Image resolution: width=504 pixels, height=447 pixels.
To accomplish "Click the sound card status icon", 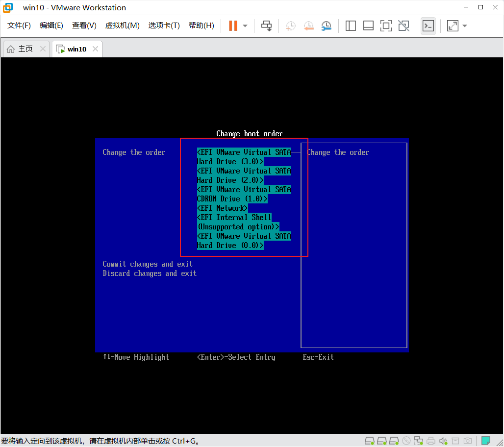I will (443, 441).
